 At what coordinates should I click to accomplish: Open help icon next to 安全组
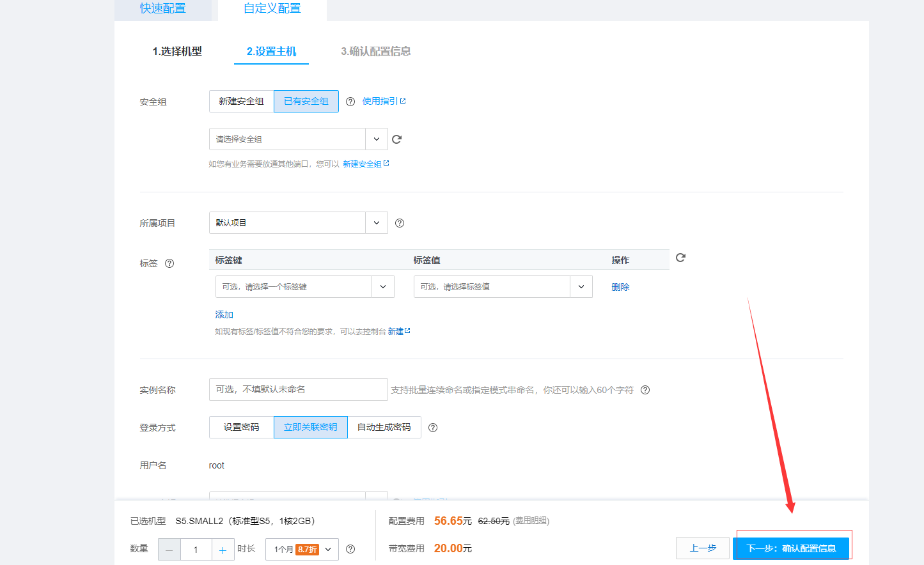350,100
